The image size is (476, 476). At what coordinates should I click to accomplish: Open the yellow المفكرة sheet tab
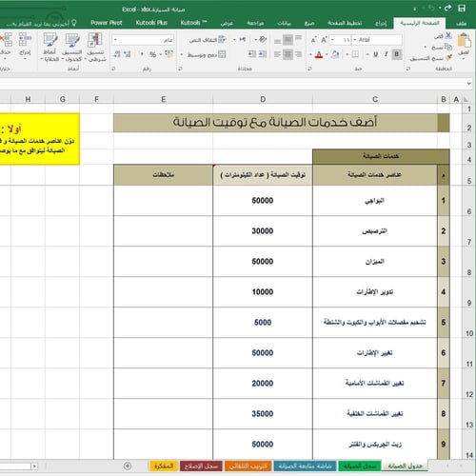click(x=164, y=466)
